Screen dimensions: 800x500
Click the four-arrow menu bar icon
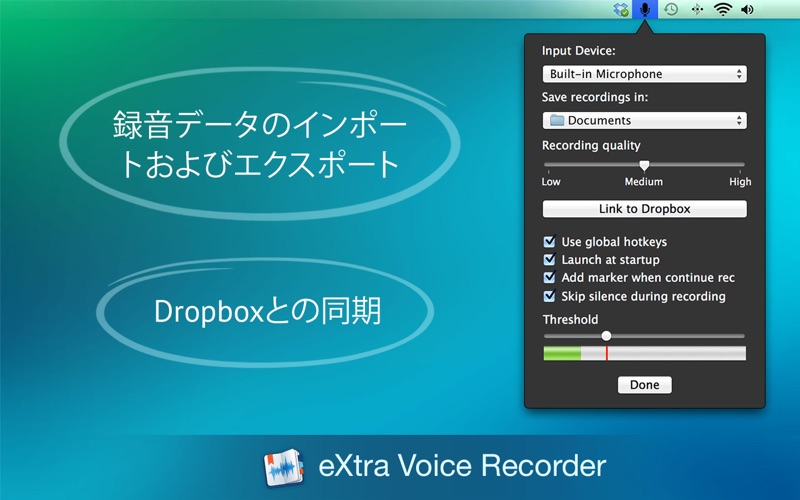(x=697, y=9)
